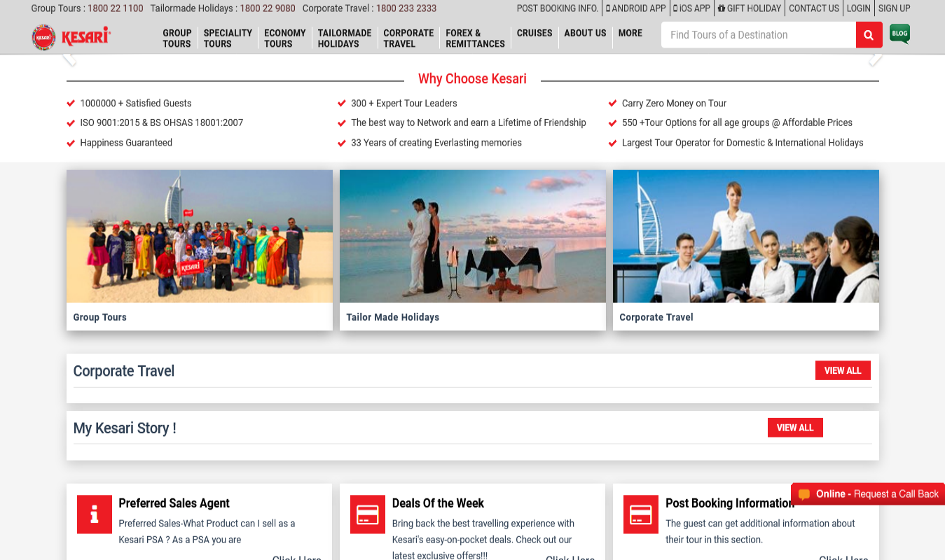Click View All for My Kesari Story
Image resolution: width=945 pixels, height=560 pixels.
point(795,428)
